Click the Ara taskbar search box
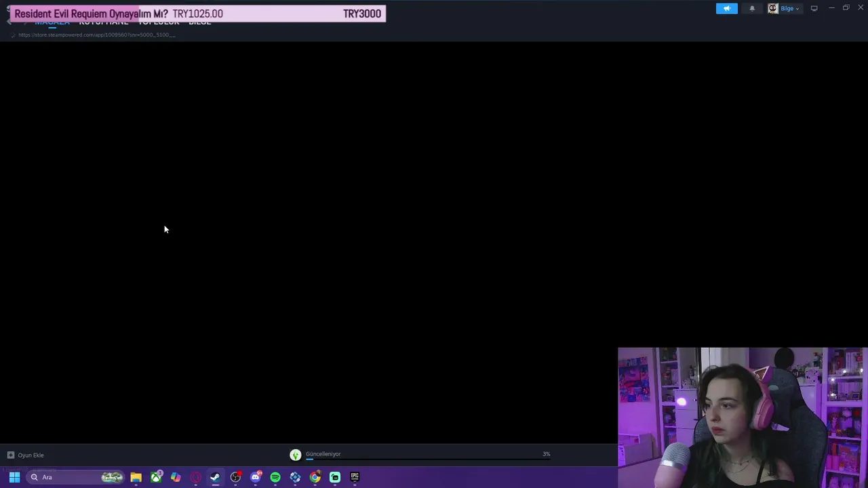Viewport: 868px width, 488px height. tap(76, 477)
